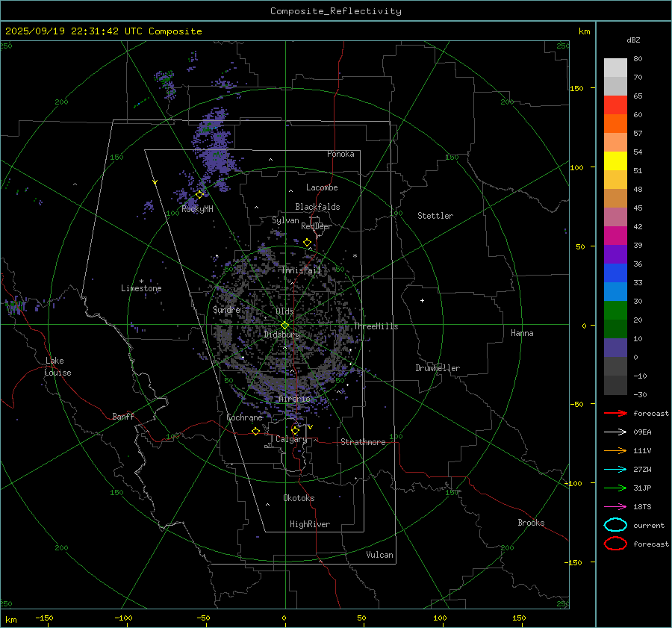Click the green 31JP arrow legend icon
Viewport: 672px width, 628px height.
click(615, 488)
